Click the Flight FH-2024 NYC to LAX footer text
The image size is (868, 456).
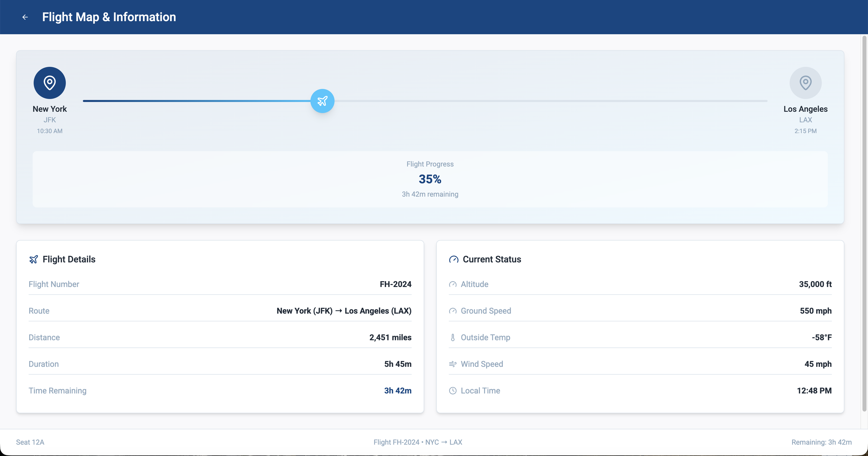tap(418, 442)
